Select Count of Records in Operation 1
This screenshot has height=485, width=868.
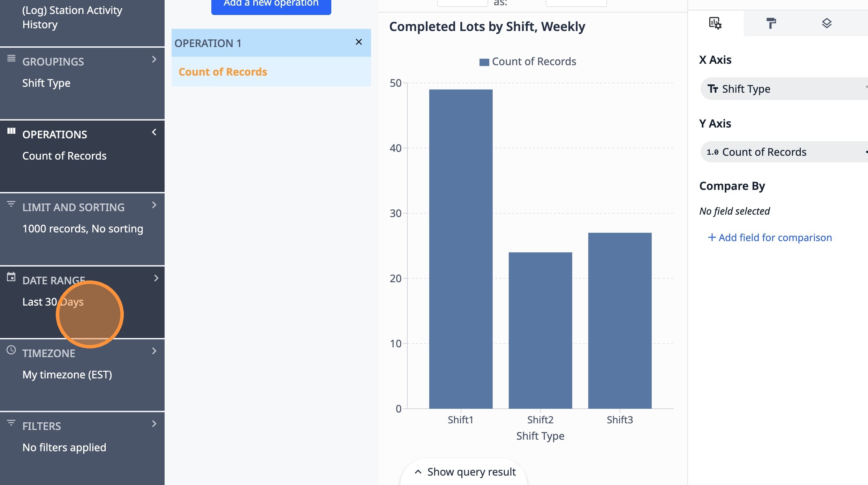coord(223,72)
